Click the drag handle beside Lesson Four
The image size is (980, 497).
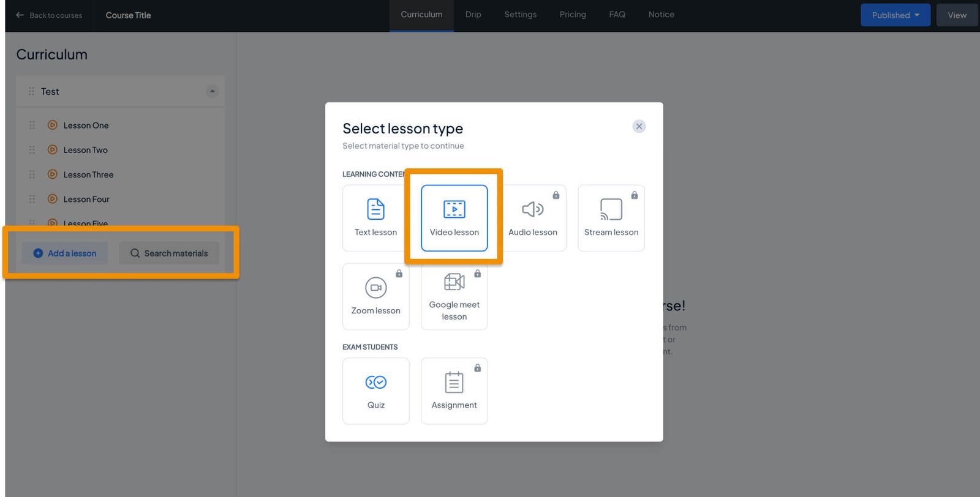(x=32, y=199)
